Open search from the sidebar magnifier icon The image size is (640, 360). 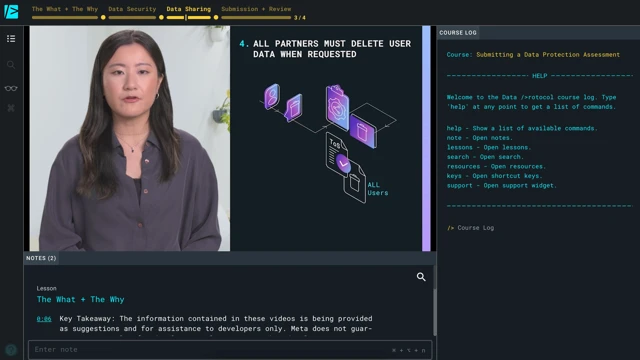click(11, 65)
